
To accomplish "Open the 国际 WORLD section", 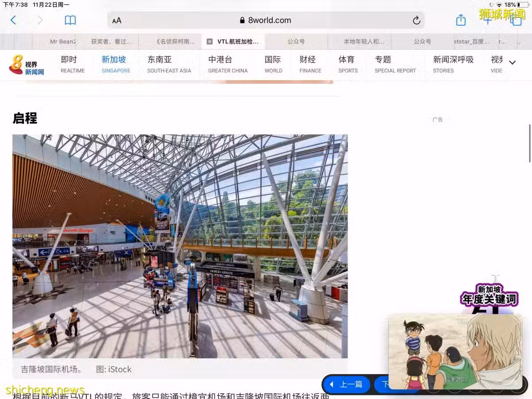I will (x=273, y=64).
